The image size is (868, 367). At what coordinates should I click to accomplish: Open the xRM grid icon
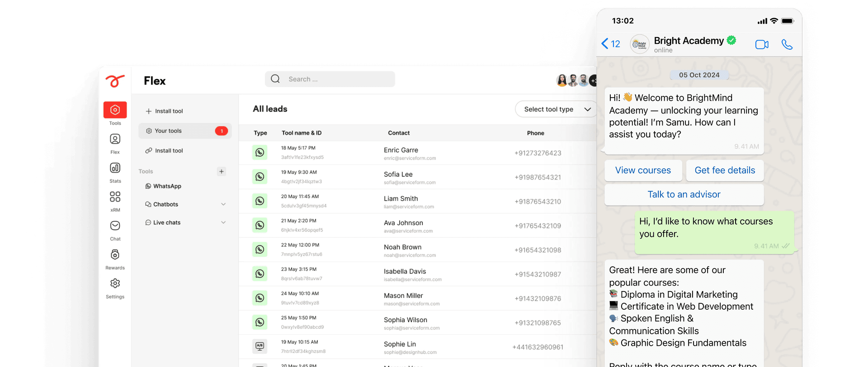point(115,197)
